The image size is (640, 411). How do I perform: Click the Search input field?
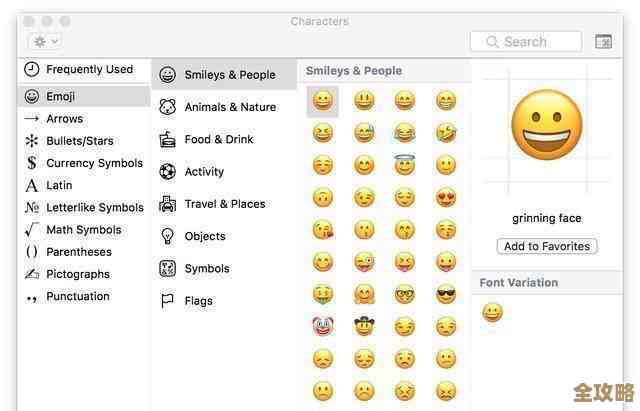coord(526,41)
